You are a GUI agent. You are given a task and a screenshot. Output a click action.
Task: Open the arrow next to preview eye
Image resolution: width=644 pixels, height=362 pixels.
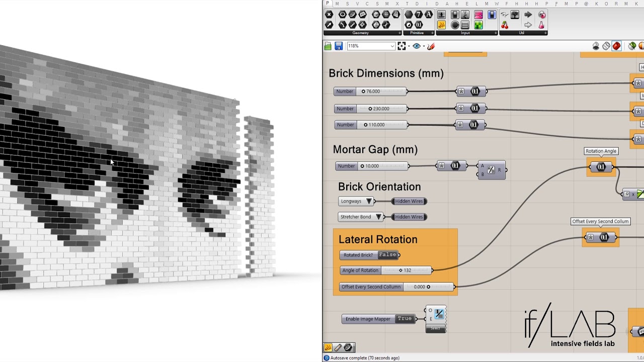tap(424, 46)
